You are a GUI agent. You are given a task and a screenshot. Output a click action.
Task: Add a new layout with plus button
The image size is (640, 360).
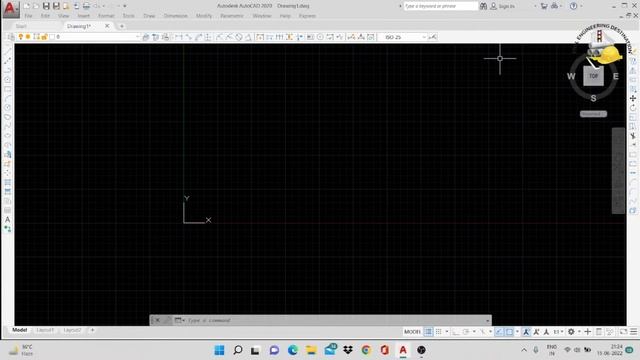[x=92, y=330]
